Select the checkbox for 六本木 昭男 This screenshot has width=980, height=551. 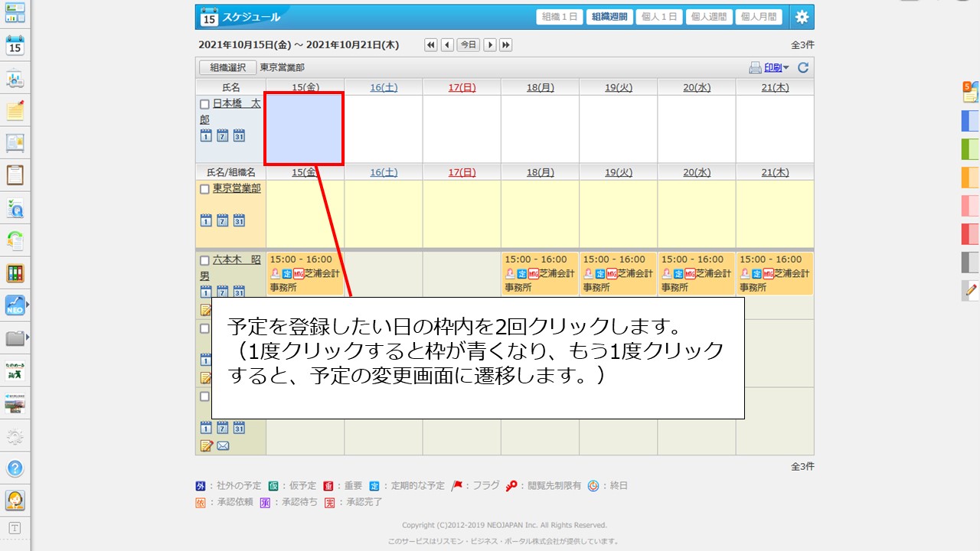[x=204, y=260]
